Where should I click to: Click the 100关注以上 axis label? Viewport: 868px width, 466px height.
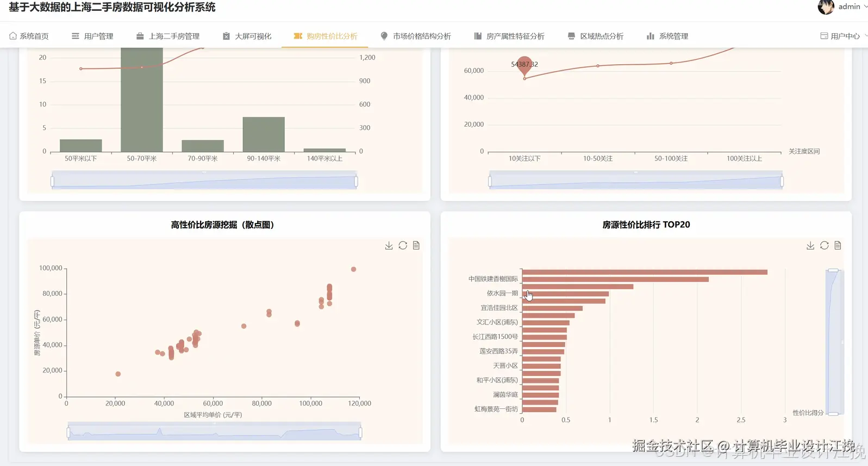[x=744, y=158]
